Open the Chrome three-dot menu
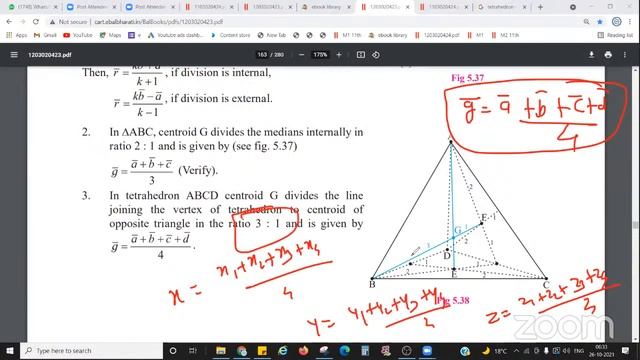This screenshot has width=640, height=360. [631, 22]
